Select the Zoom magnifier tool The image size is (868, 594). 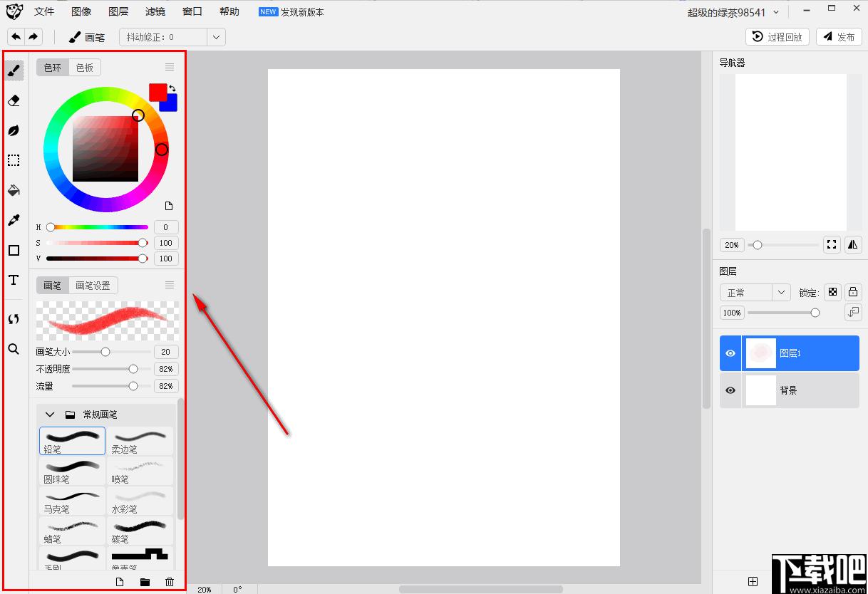tap(14, 349)
